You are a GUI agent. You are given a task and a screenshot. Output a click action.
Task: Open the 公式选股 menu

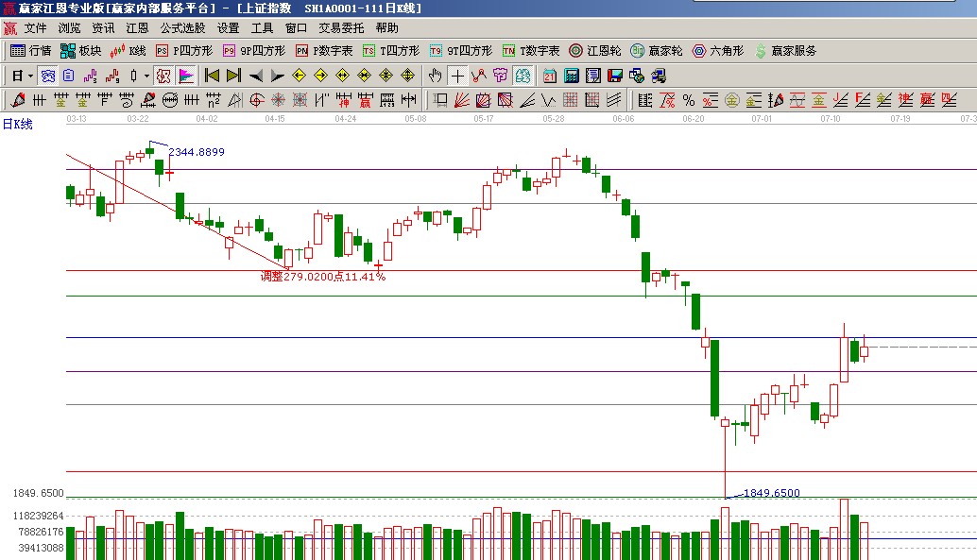(x=182, y=28)
